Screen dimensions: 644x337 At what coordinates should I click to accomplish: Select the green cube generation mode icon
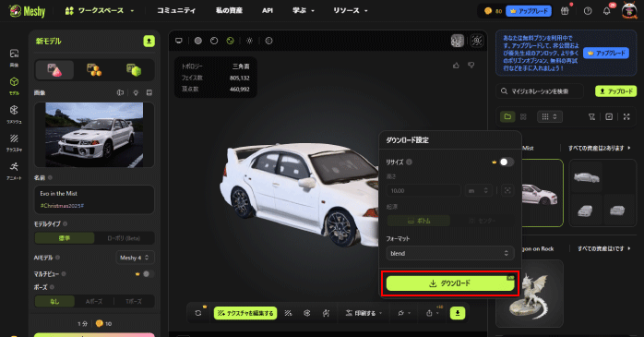[x=134, y=70]
